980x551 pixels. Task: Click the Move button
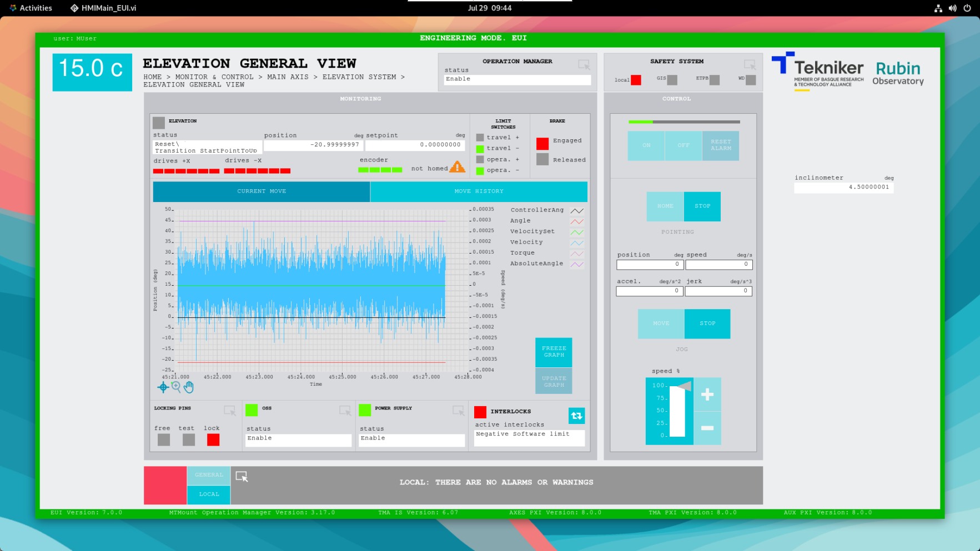click(661, 323)
